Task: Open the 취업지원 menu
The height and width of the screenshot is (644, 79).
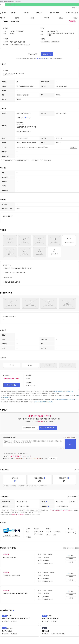Action: [x=26, y=13]
